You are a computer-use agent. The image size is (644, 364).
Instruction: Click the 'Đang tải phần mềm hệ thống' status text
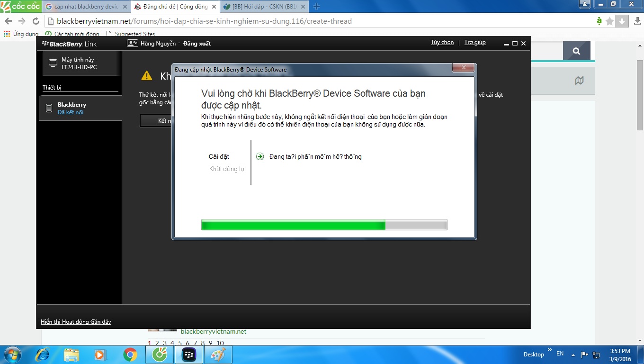(x=315, y=156)
